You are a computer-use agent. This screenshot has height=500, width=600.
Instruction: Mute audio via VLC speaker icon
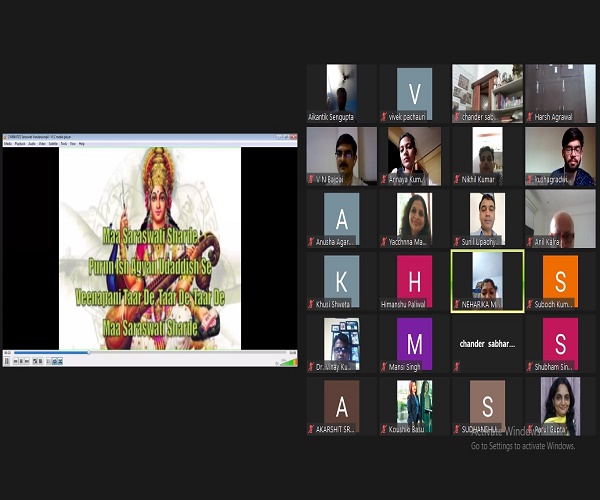pyautogui.click(x=277, y=363)
